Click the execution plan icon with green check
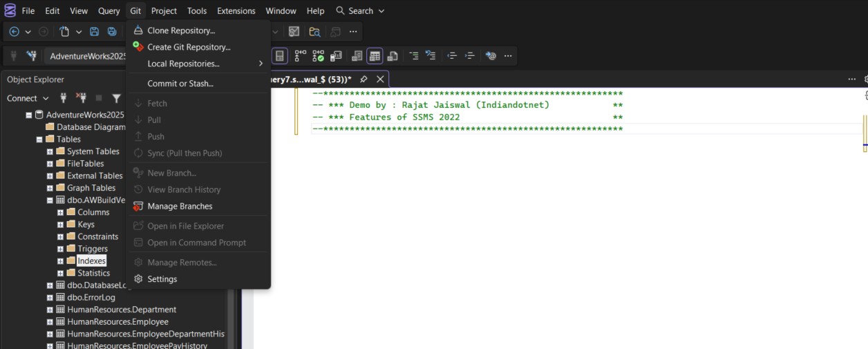Image resolution: width=868 pixels, height=349 pixels. [319, 56]
